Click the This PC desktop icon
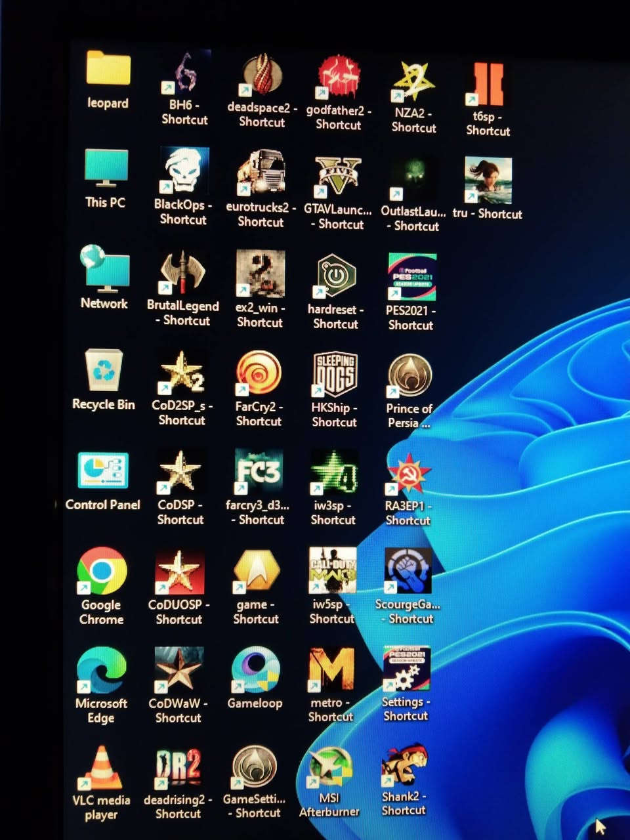The height and width of the screenshot is (840, 630). [106, 169]
